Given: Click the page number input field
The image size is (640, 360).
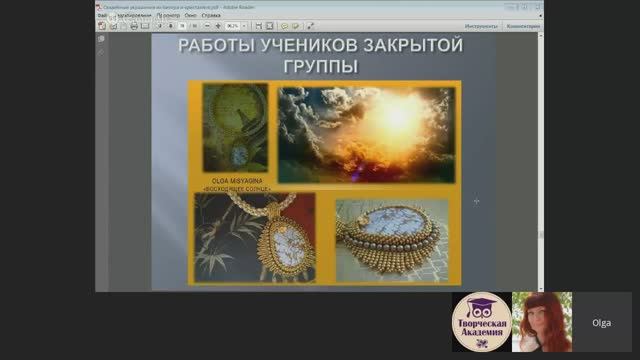Looking at the screenshot, I should pos(182,26).
